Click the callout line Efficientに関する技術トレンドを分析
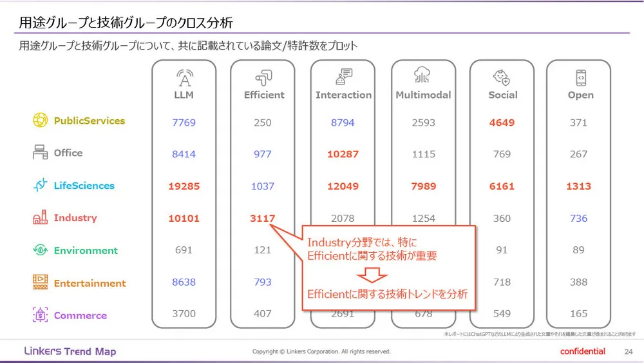The image size is (644, 363). 387,294
